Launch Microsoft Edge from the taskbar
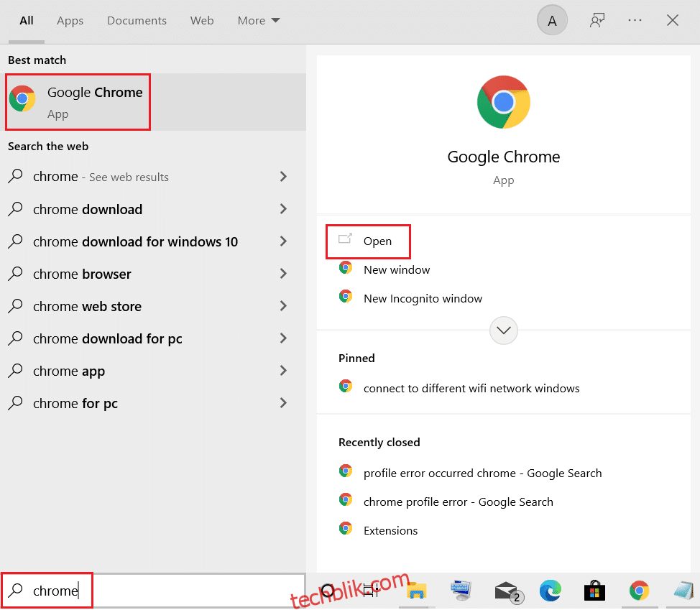 pos(550,591)
